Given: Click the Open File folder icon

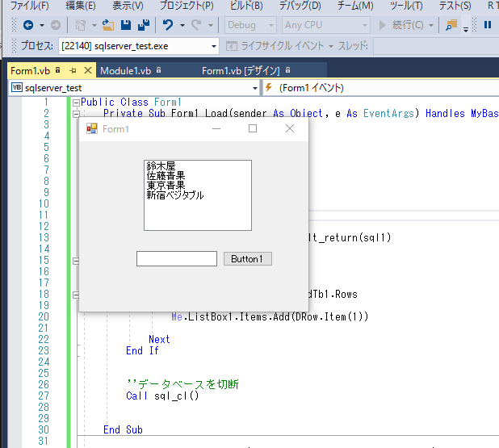Looking at the screenshot, I should tap(107, 25).
